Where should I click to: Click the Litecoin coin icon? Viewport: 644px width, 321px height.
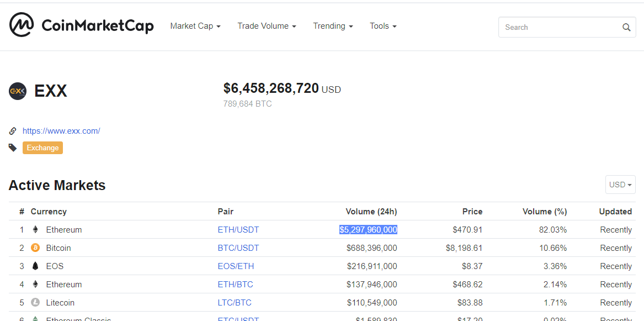point(35,303)
